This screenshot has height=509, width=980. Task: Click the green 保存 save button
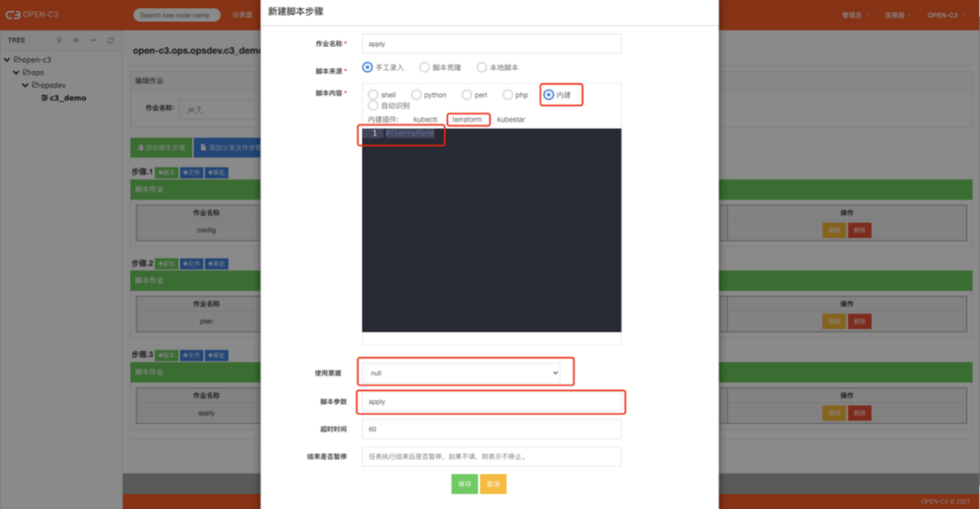pos(464,484)
